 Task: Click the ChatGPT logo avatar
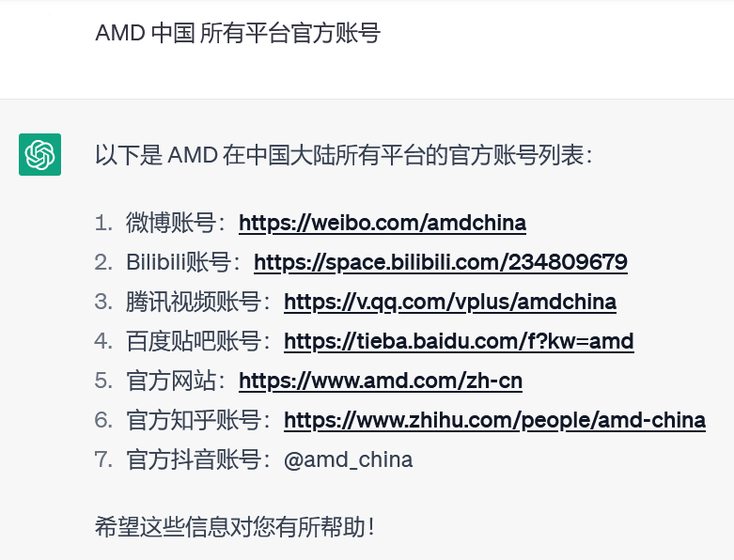point(39,154)
